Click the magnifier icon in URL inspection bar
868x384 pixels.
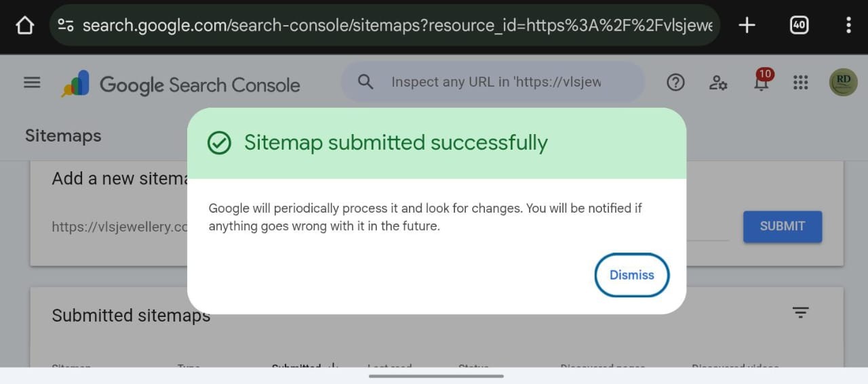pos(366,82)
